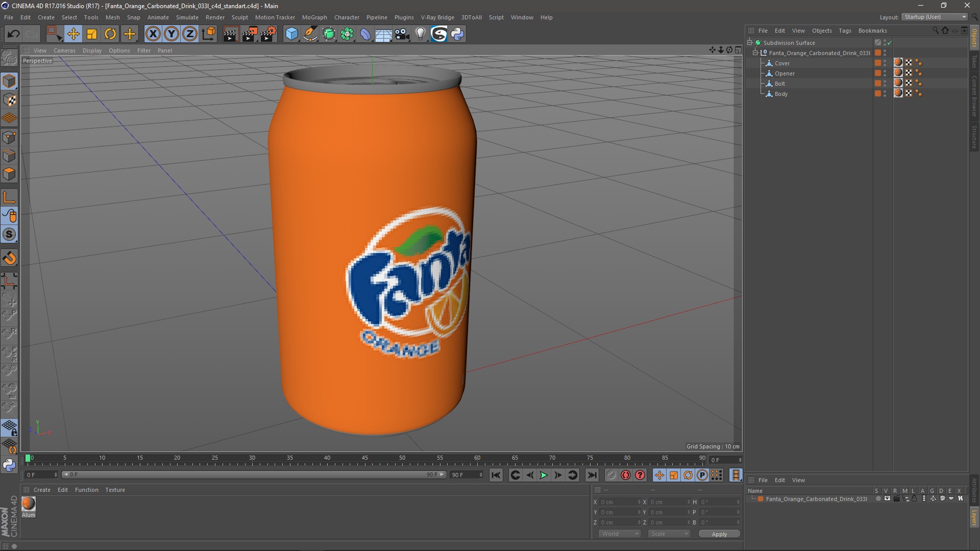Click Object Manager search magnifier icon
The height and width of the screenshot is (551, 980).
pos(936,31)
